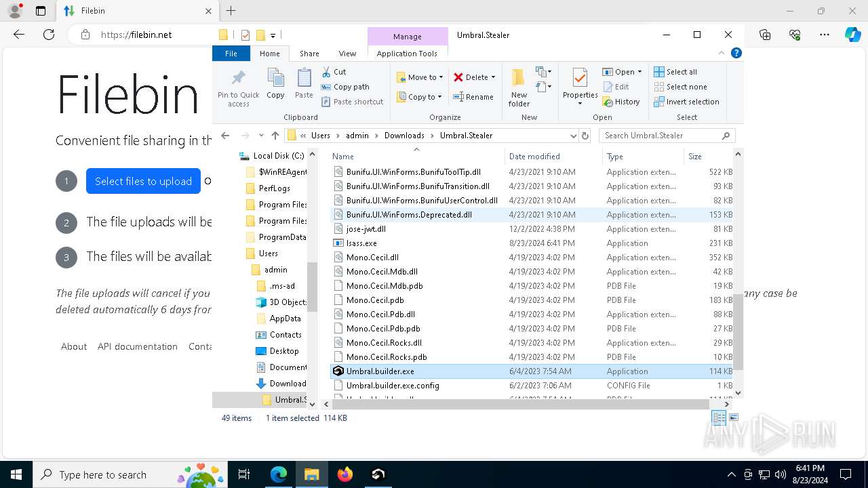
Task: Switch to large icons view button
Action: tap(733, 418)
